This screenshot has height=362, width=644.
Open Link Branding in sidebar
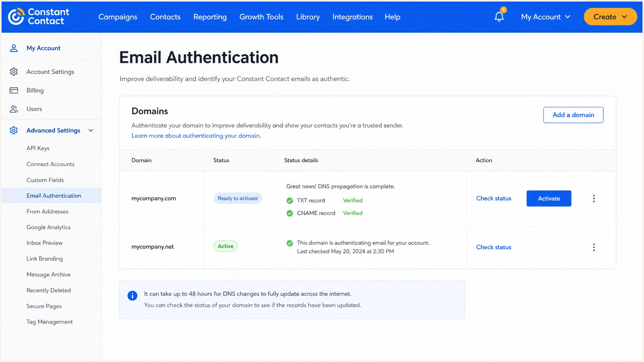(44, 259)
